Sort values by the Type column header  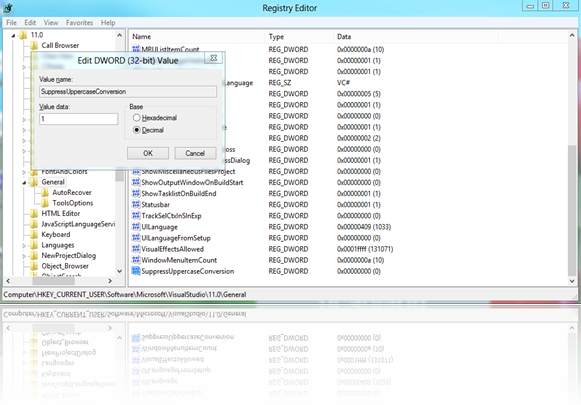[299, 37]
